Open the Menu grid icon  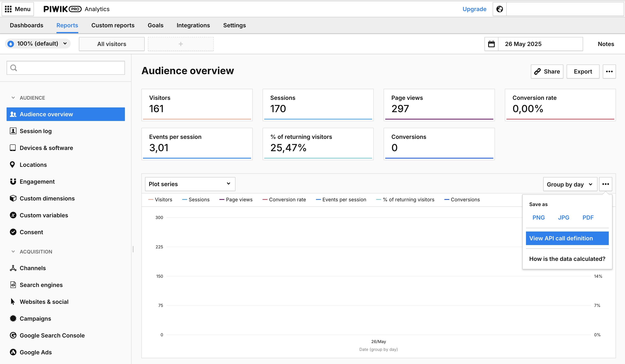point(8,9)
